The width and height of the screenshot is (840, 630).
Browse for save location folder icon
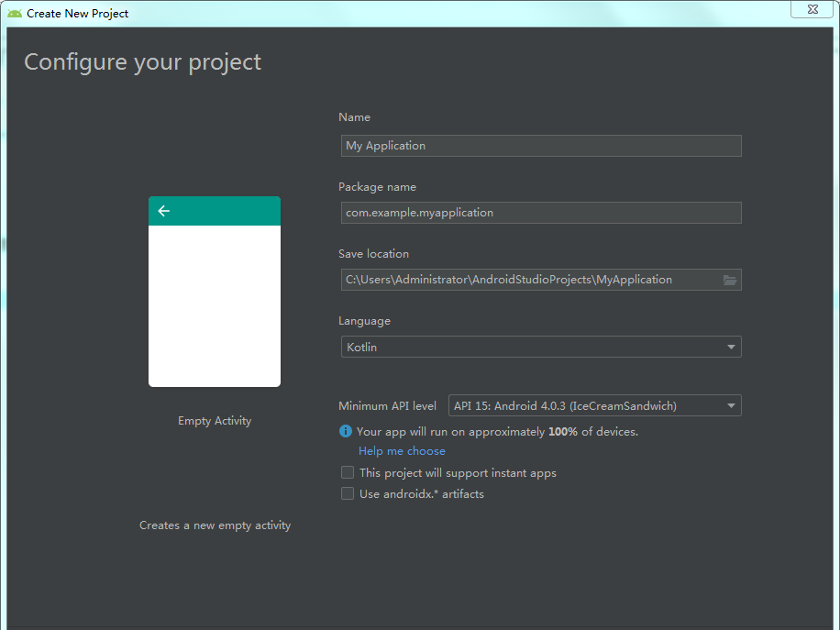point(730,280)
